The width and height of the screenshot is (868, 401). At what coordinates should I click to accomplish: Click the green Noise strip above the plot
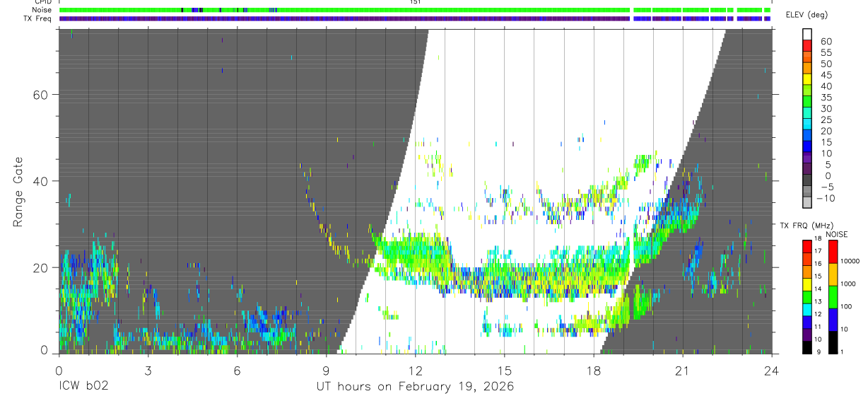pos(415,10)
